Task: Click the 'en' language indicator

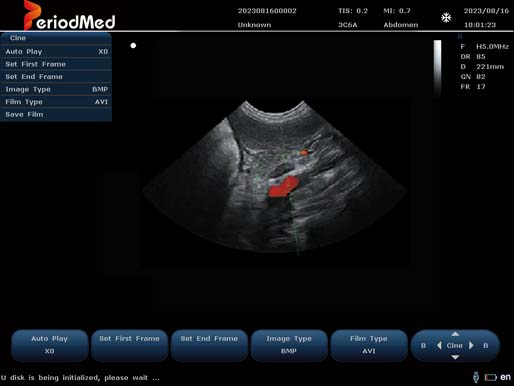Action: pyautogui.click(x=505, y=377)
